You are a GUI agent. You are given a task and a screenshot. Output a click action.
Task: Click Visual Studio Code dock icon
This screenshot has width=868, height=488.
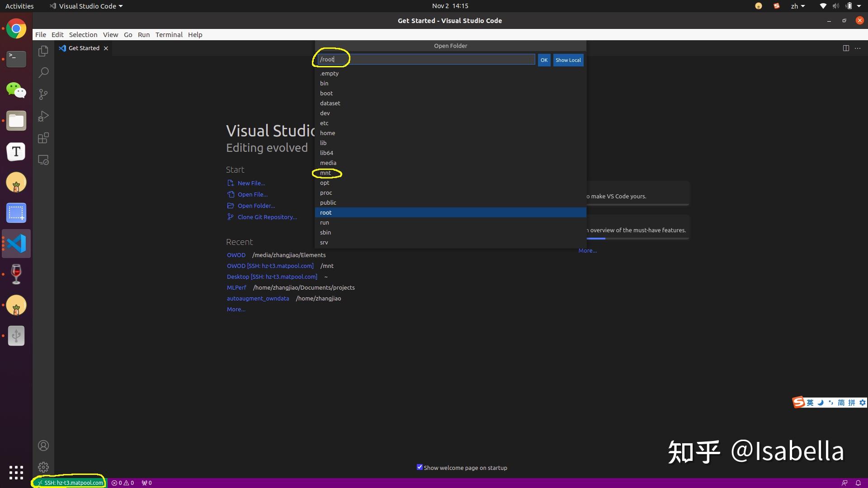pyautogui.click(x=16, y=244)
